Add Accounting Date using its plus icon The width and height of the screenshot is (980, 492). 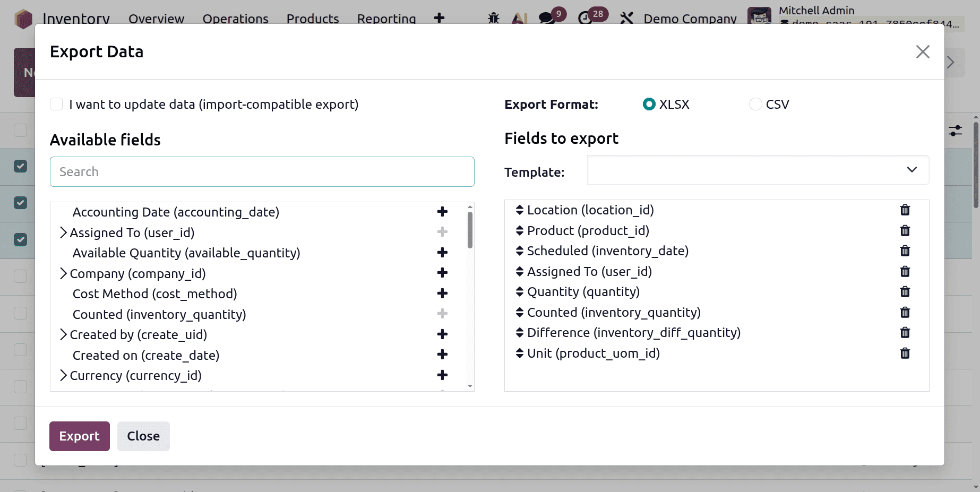pos(442,211)
